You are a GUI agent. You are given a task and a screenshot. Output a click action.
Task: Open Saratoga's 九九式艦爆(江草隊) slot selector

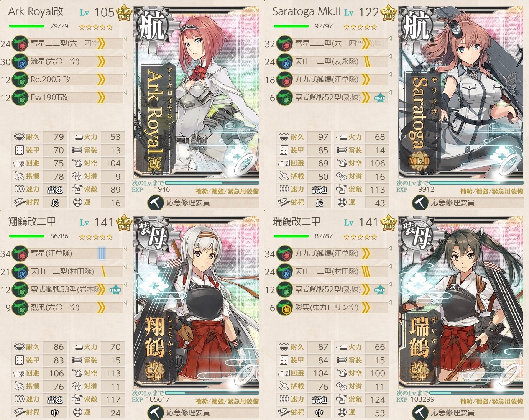pyautogui.click(x=333, y=79)
